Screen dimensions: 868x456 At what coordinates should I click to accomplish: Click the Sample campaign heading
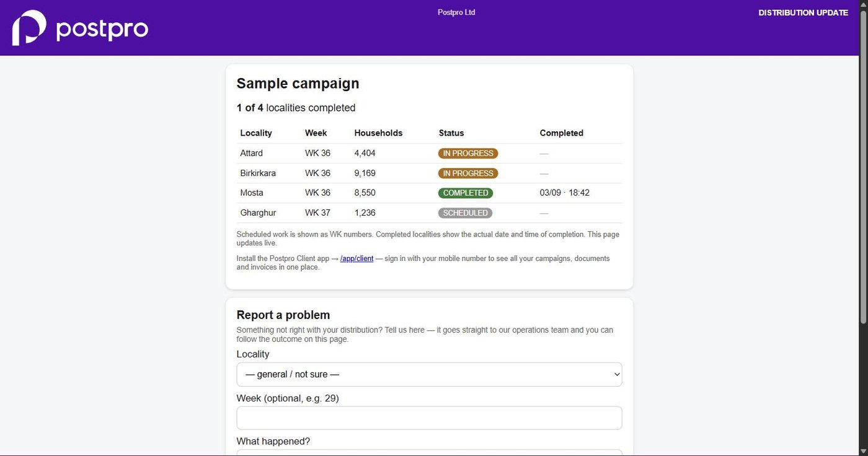click(298, 84)
